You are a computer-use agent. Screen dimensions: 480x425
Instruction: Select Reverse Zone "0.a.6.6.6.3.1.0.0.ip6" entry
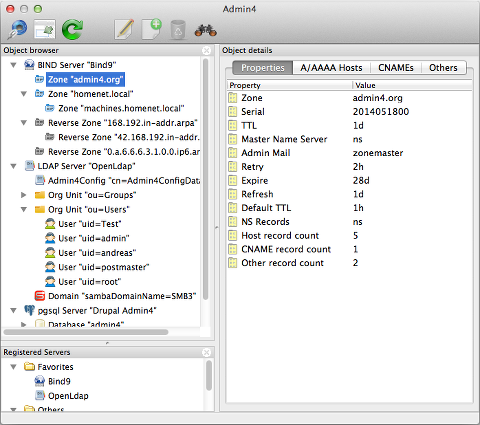124,152
